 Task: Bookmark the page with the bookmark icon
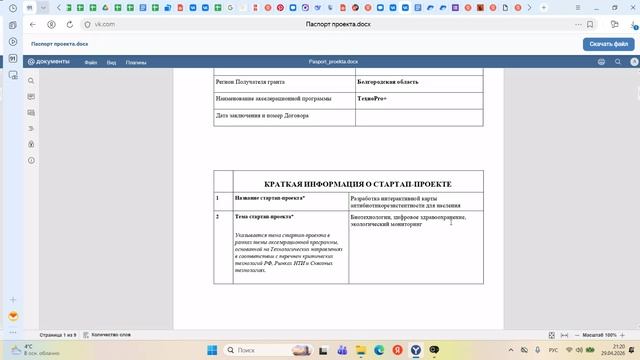590,24
